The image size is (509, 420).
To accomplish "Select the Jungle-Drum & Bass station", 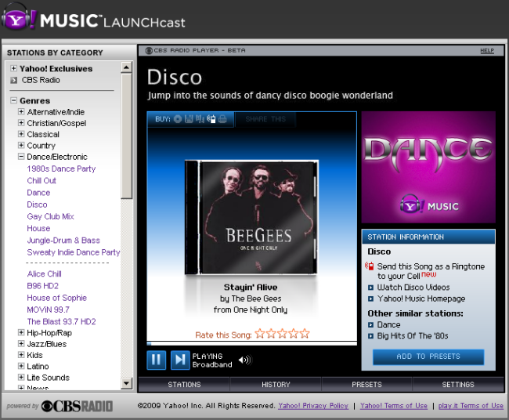I will pyautogui.click(x=63, y=241).
